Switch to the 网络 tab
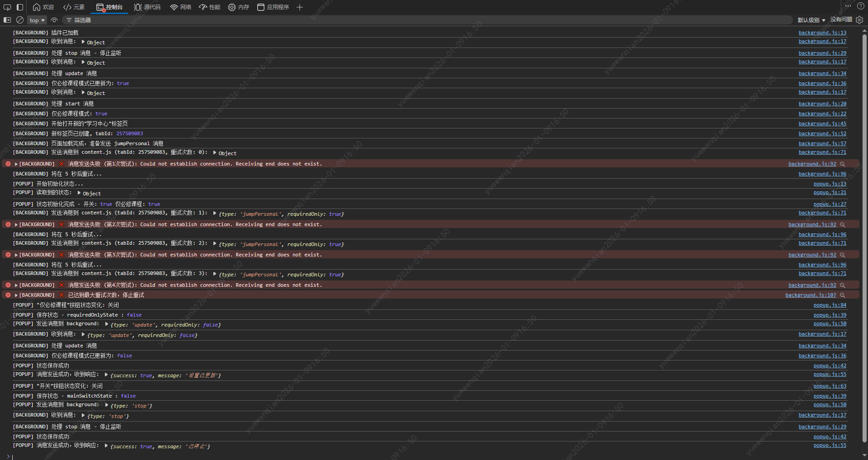This screenshot has width=868, height=460. pyautogui.click(x=180, y=7)
